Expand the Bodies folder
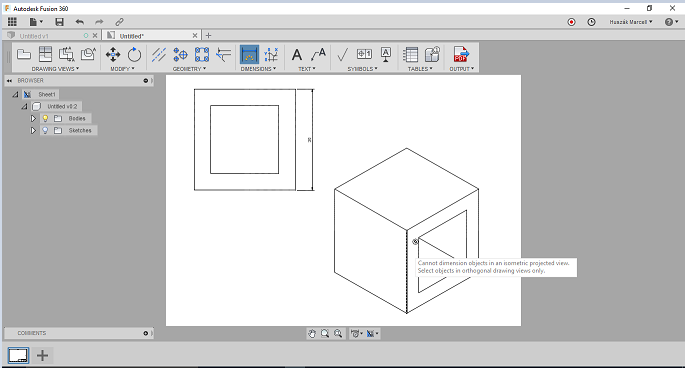685x368 pixels. [x=33, y=118]
